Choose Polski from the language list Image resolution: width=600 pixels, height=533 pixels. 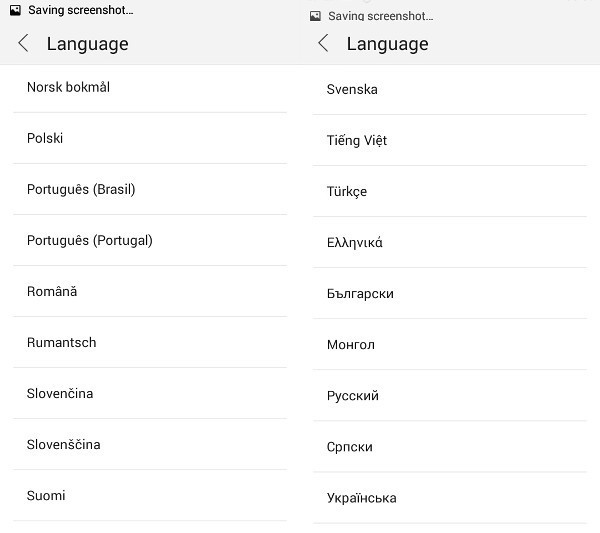pyautogui.click(x=45, y=138)
